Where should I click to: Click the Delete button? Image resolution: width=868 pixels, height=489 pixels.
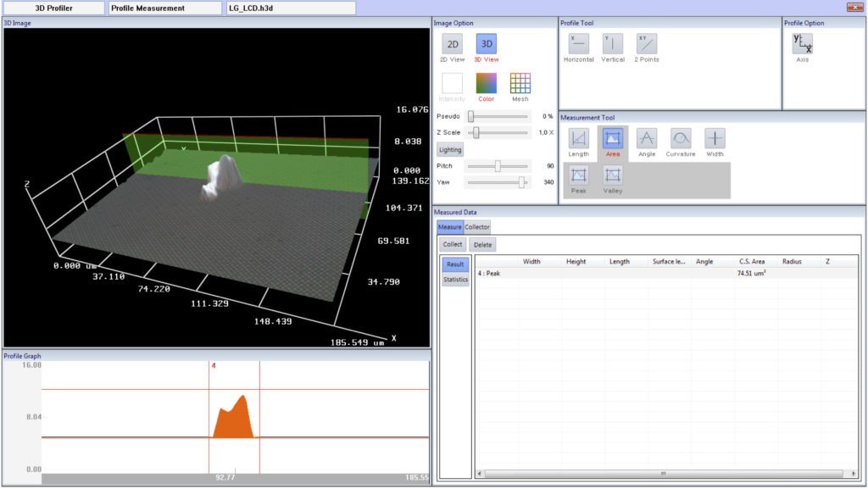point(482,244)
